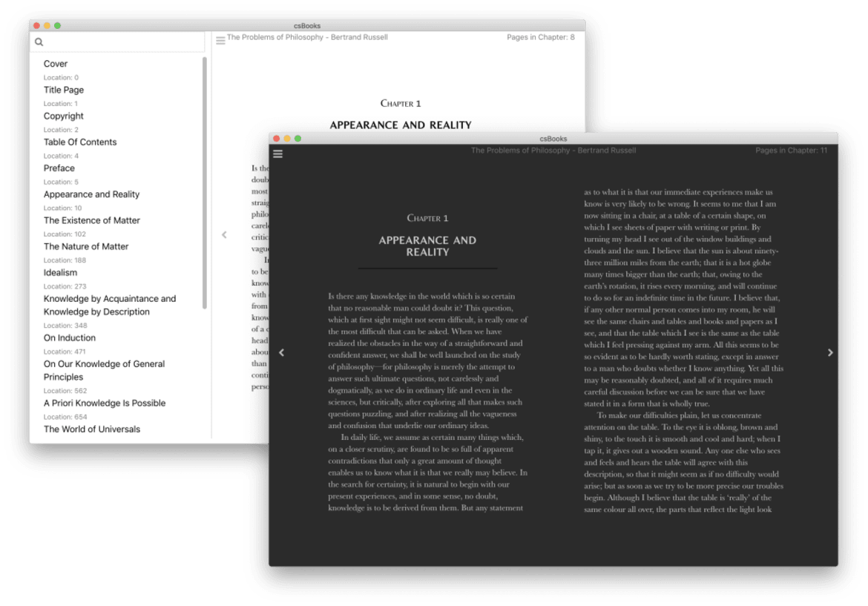Click the search magnifier icon in the sidebar
The width and height of the screenshot is (868, 606).
[x=39, y=42]
